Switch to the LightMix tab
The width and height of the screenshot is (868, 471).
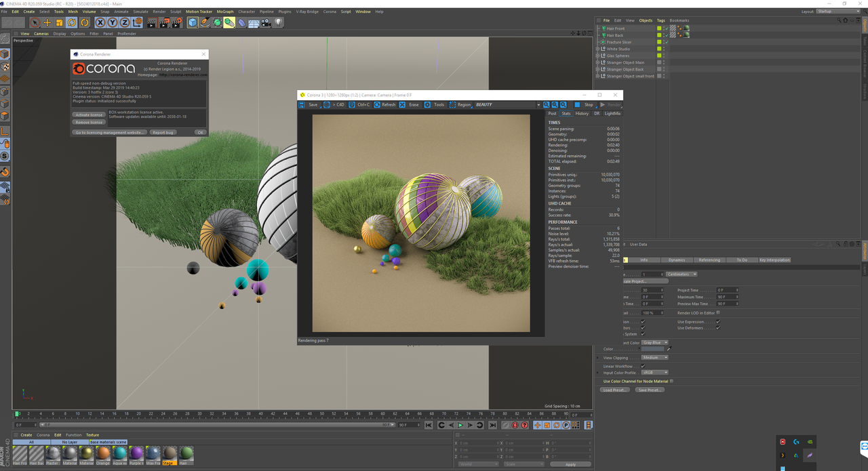tap(612, 114)
